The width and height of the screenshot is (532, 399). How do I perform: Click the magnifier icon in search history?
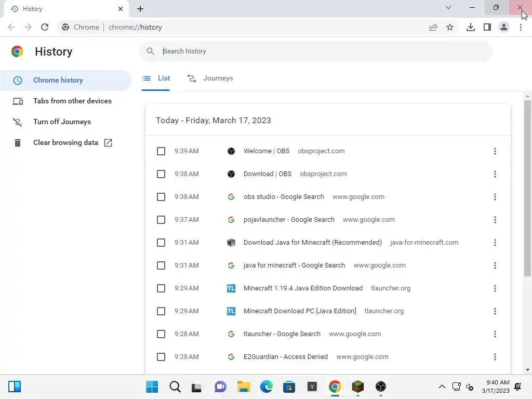(150, 51)
